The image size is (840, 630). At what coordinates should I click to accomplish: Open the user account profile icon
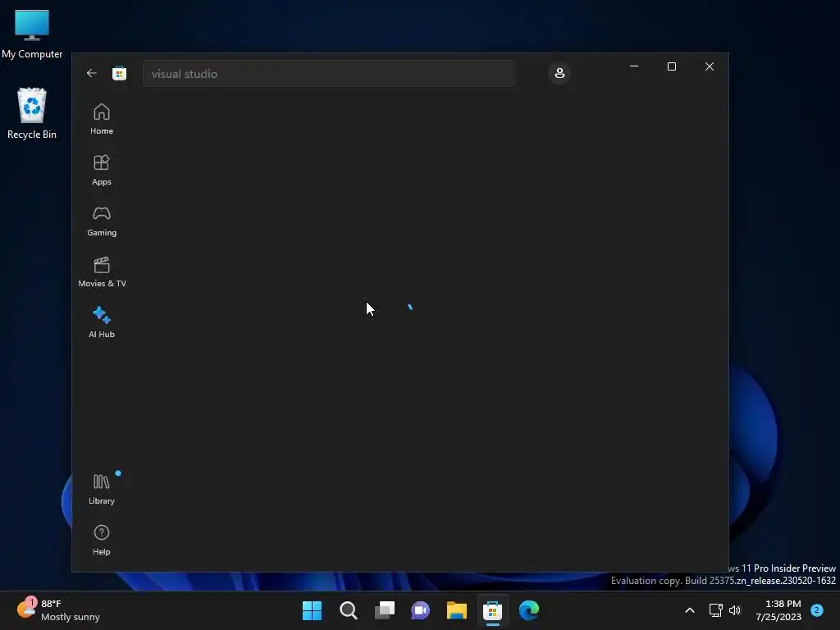(559, 73)
